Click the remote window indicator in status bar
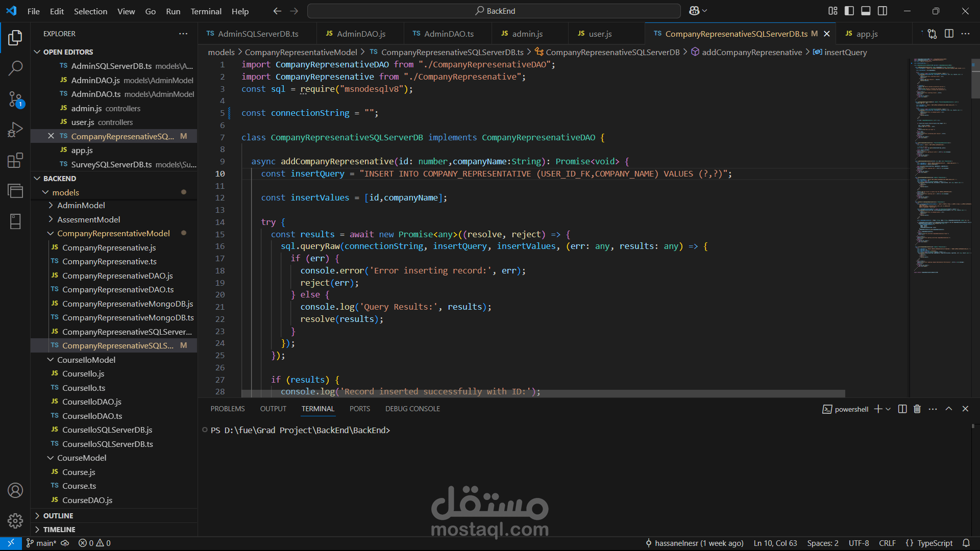 (11, 543)
